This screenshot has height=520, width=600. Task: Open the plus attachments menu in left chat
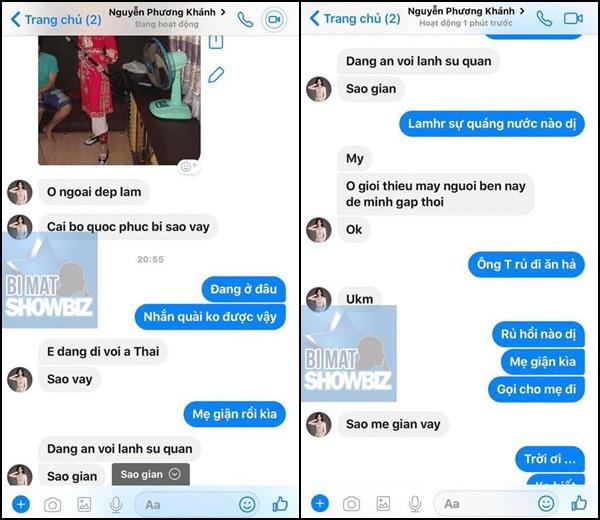click(x=21, y=504)
